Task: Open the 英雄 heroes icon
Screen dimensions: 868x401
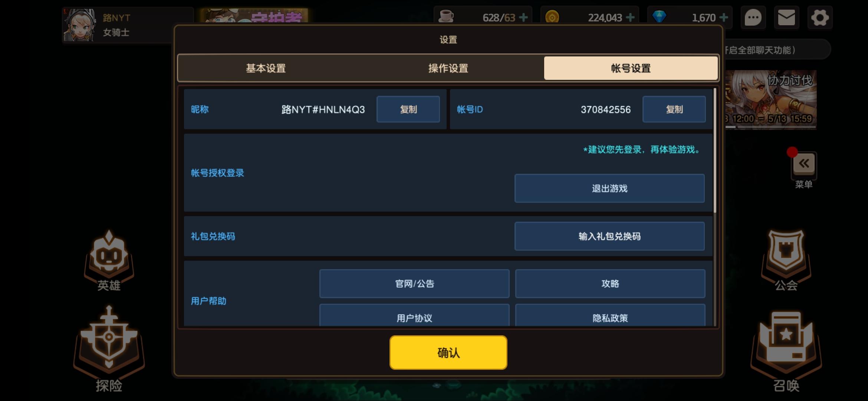Action: coord(109,261)
